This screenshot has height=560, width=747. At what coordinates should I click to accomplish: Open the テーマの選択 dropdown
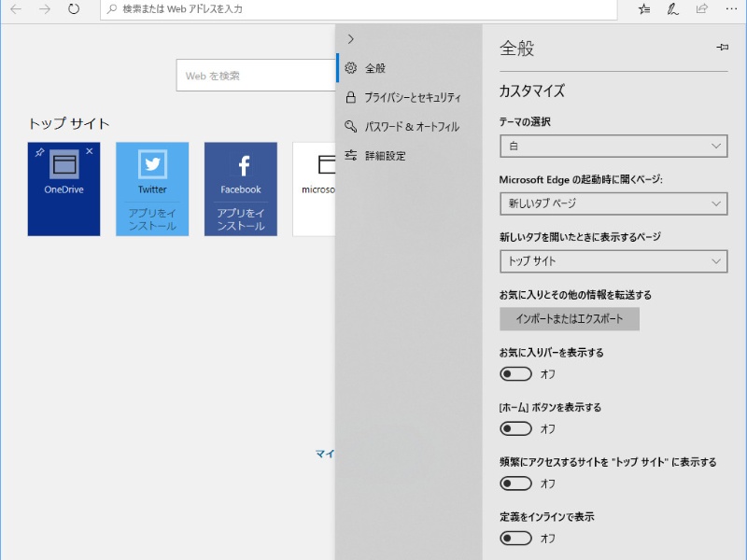click(613, 146)
